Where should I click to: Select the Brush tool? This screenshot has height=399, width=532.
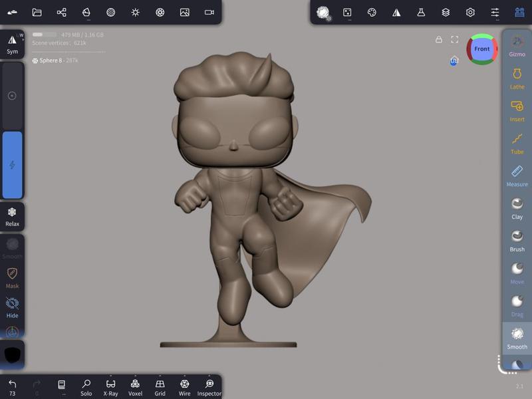517,241
